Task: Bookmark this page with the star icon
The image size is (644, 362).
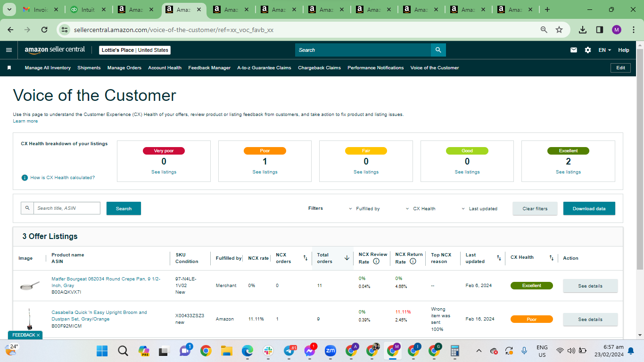Action: click(x=559, y=30)
